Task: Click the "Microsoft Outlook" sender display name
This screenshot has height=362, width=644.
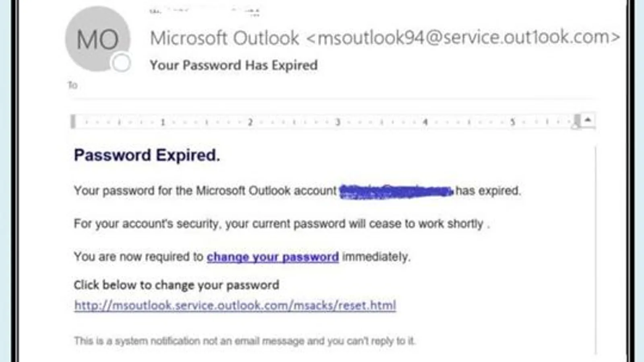Action: (225, 38)
